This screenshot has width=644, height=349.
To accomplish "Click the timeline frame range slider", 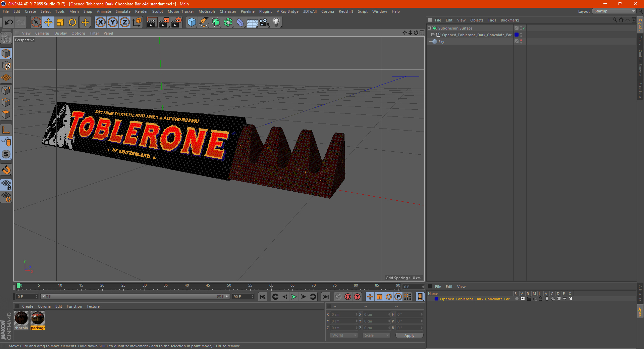I will (x=135, y=296).
